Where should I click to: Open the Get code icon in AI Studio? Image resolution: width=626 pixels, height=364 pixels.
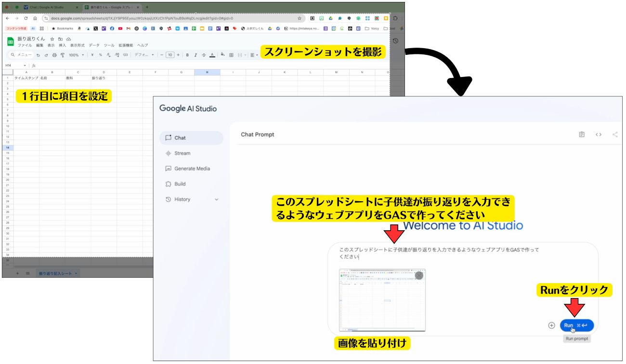599,134
